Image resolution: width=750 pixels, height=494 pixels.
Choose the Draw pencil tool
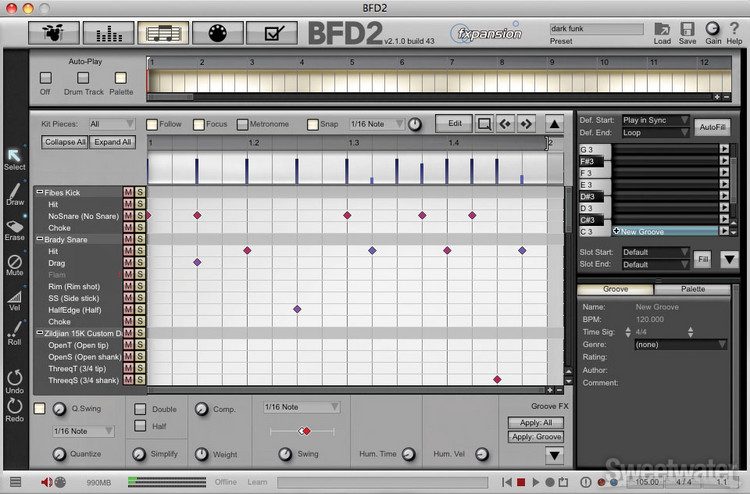click(x=14, y=191)
